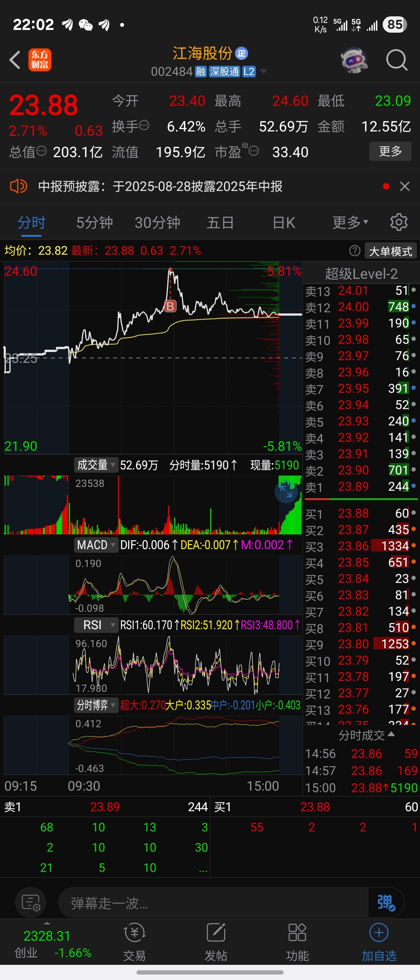Open 成交量 indicator dropdown
Viewport: 420px width, 980px height.
[96, 465]
